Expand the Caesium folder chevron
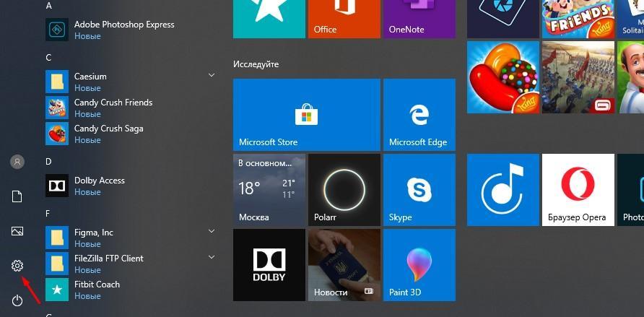644x317 pixels. point(212,75)
